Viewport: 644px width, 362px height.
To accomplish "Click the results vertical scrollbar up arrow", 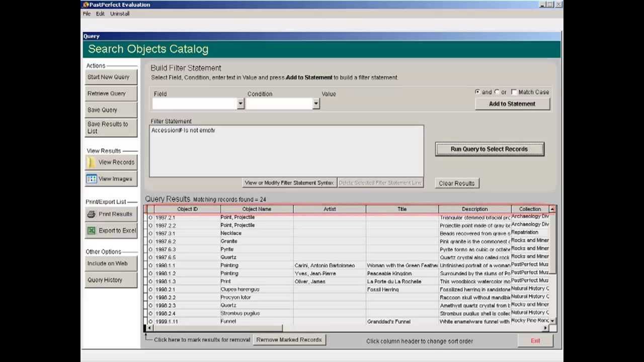I will click(552, 209).
